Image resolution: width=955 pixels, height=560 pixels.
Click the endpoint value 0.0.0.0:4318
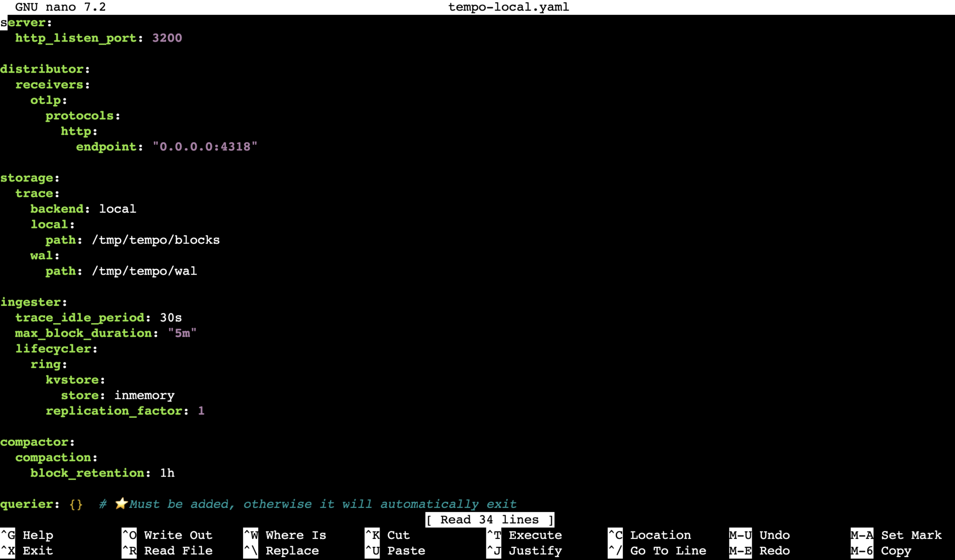[x=205, y=146]
